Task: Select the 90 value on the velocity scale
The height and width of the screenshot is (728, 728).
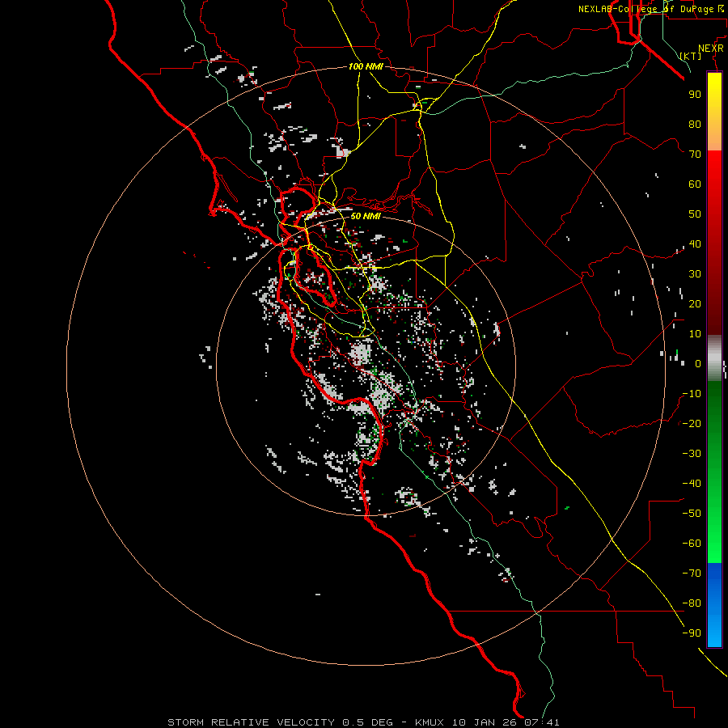Action: point(695,95)
